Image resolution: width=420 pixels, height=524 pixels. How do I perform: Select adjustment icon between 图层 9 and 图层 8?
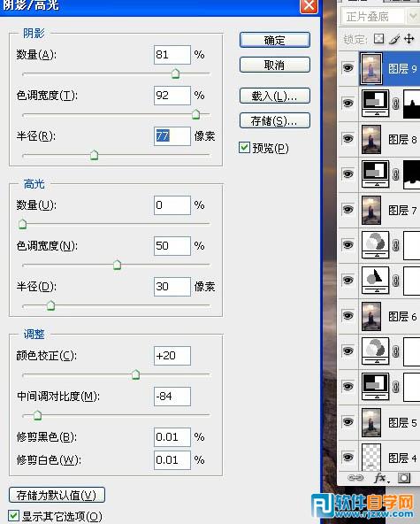pyautogui.click(x=376, y=104)
